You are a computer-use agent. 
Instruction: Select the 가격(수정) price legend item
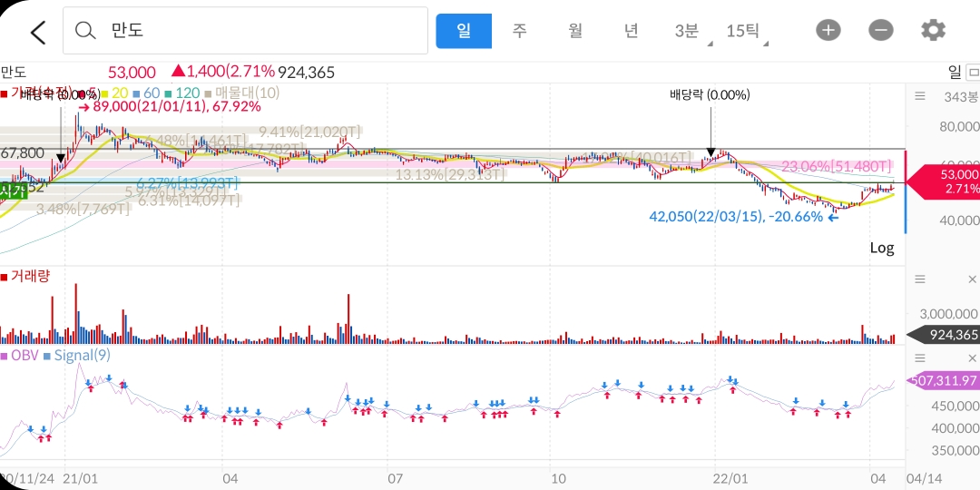pos(36,93)
